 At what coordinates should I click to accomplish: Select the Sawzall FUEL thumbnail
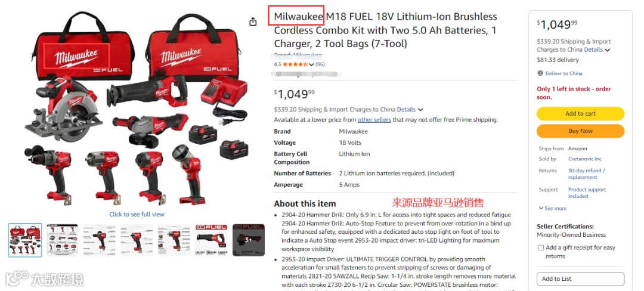point(211,240)
